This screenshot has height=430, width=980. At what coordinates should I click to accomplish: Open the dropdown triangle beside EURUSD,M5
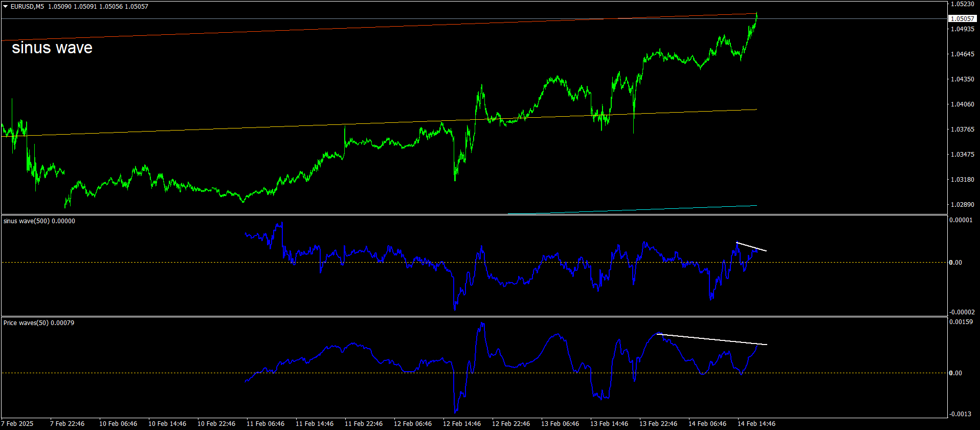(5, 7)
